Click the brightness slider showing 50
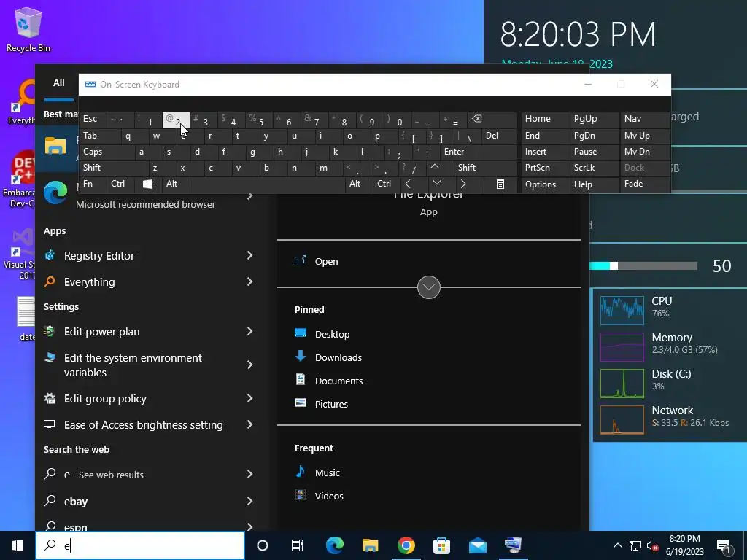This screenshot has width=747, height=560. coord(643,265)
